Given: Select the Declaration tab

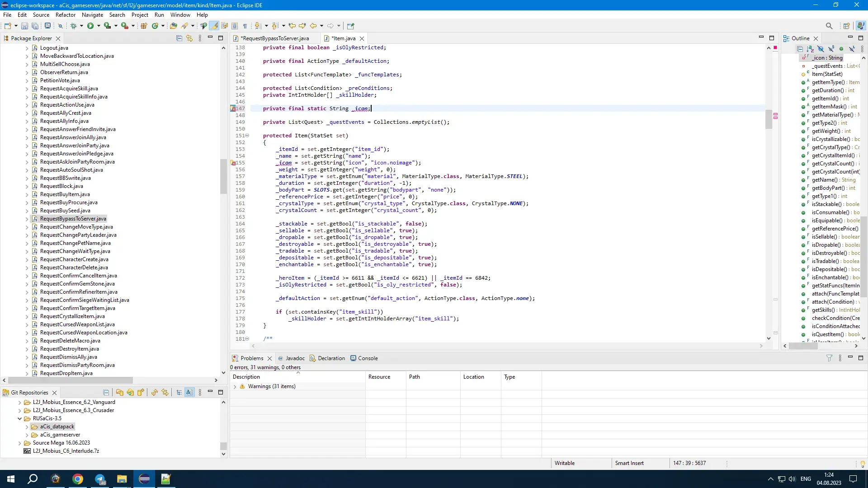Looking at the screenshot, I should [x=327, y=358].
